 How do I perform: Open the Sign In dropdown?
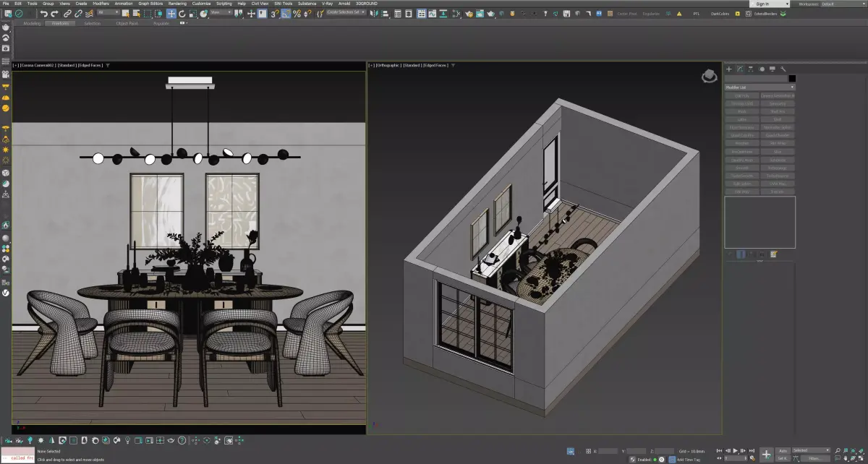coord(770,4)
